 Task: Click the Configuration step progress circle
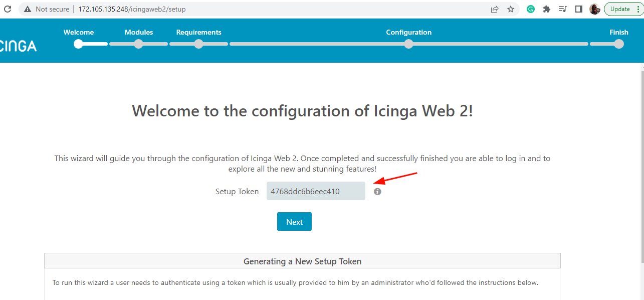(x=408, y=44)
